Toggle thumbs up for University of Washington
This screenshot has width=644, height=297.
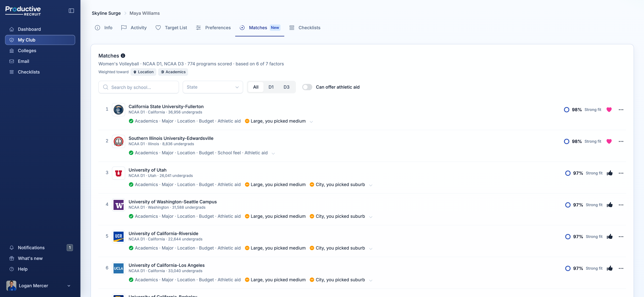[x=610, y=205]
